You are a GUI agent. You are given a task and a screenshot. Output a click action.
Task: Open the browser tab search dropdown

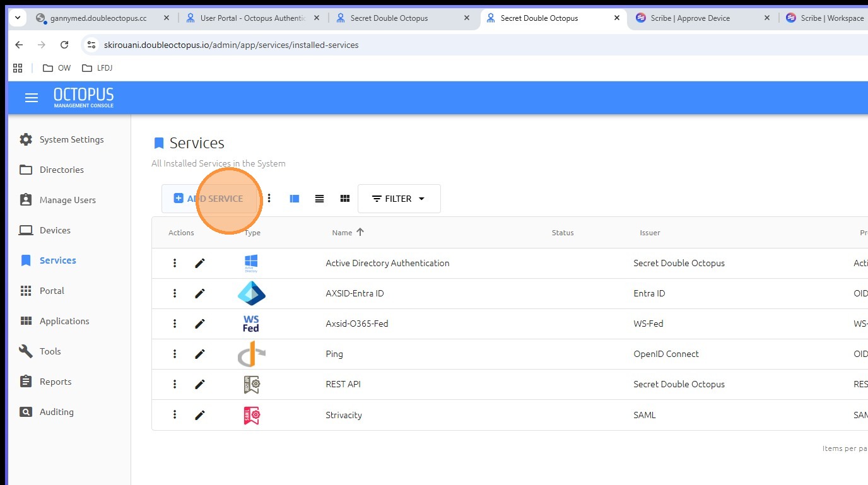coord(17,18)
